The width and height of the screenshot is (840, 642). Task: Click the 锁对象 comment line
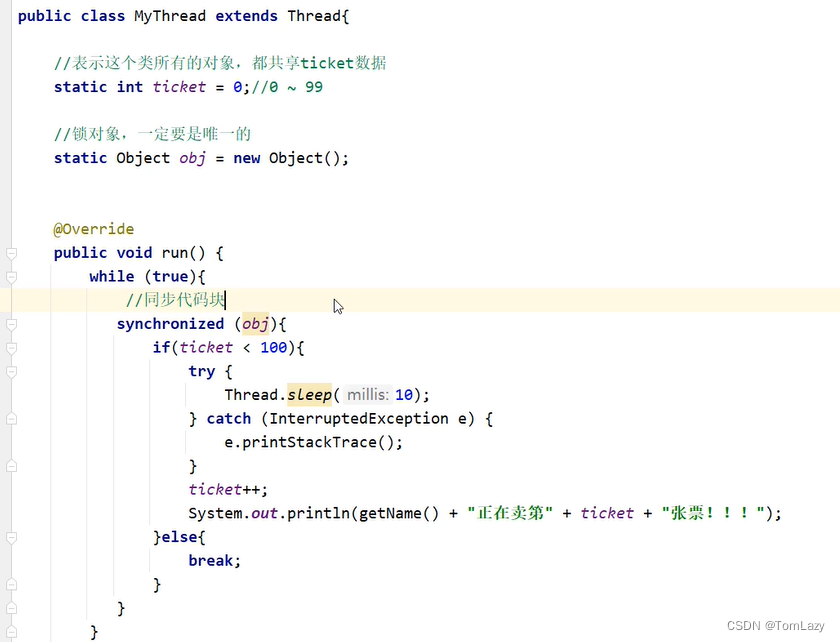tap(152, 134)
